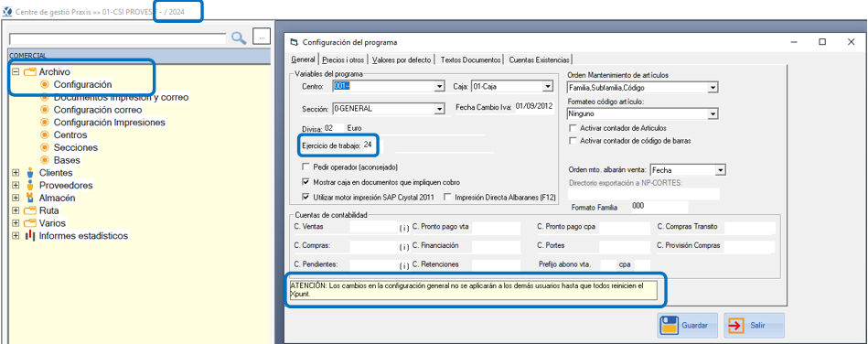Image resolution: width=868 pixels, height=344 pixels.
Task: Switch to Textos Documentos tab
Action: tap(470, 59)
